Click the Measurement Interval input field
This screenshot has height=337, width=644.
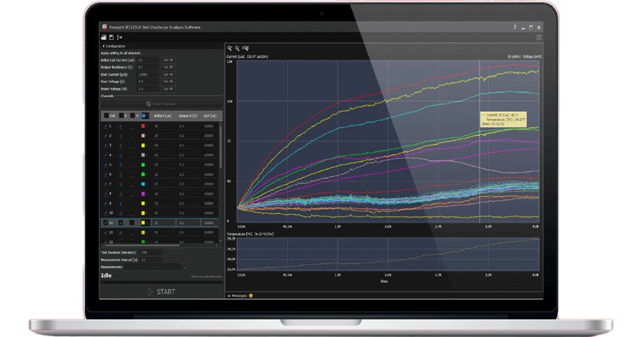tap(151, 260)
